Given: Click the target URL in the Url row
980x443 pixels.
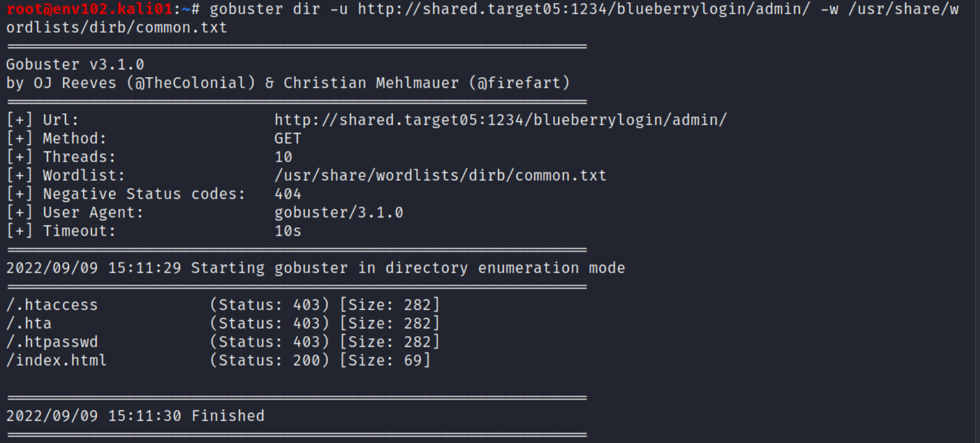Looking at the screenshot, I should 500,120.
